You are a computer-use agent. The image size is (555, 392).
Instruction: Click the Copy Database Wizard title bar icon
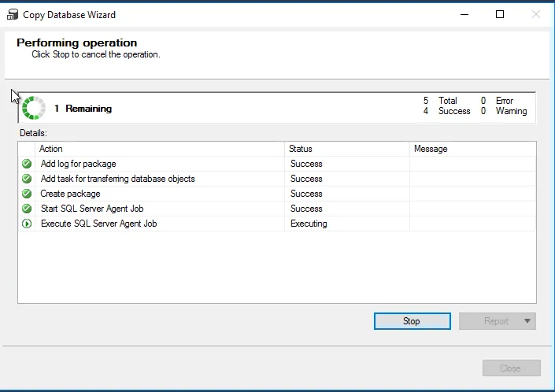(x=12, y=14)
